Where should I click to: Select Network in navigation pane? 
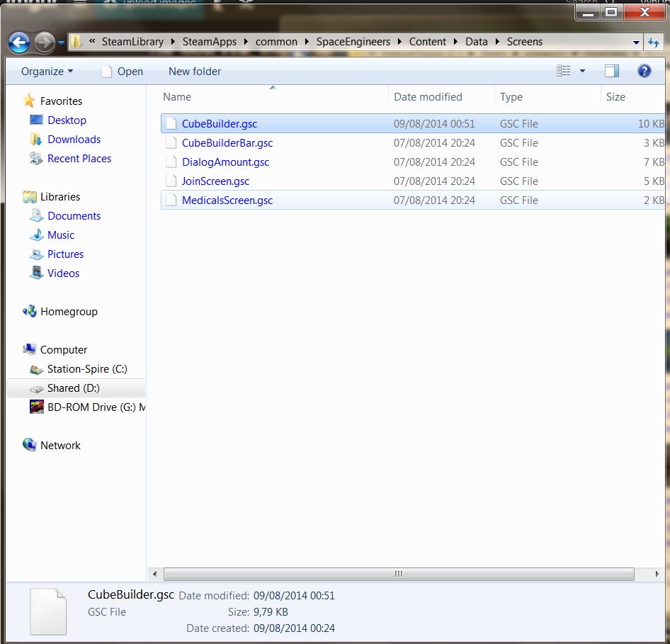51,446
